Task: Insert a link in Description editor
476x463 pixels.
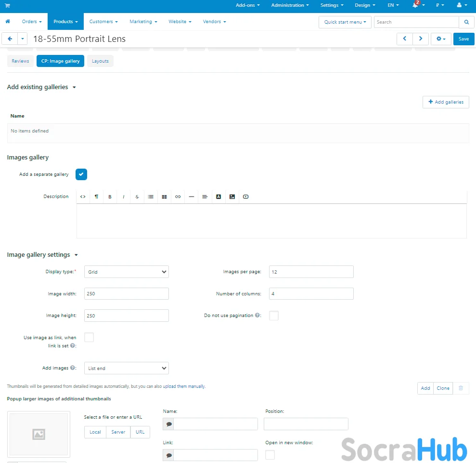Action: point(178,197)
